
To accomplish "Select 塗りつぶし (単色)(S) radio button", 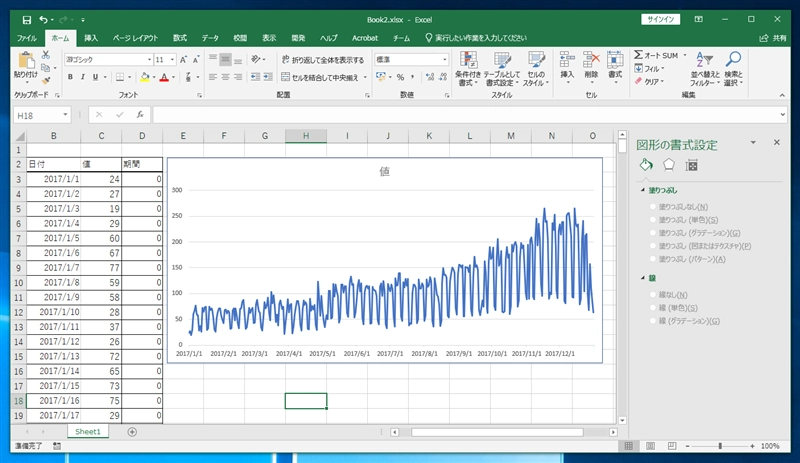I will (653, 220).
